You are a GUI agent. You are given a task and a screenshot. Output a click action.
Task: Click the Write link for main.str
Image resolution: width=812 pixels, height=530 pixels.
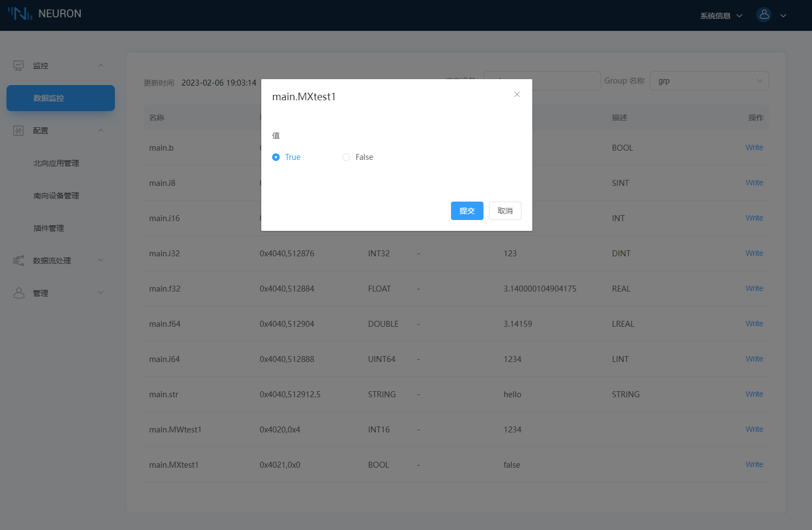[x=754, y=394]
